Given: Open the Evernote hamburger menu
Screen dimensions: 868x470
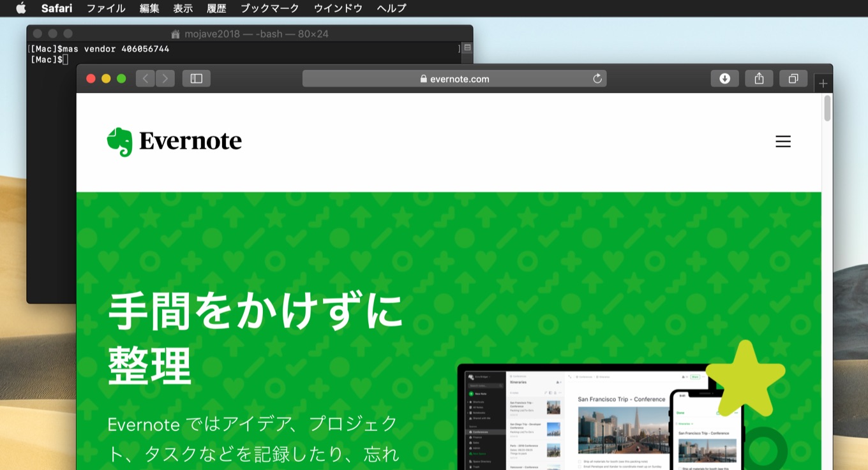Looking at the screenshot, I should (x=783, y=142).
